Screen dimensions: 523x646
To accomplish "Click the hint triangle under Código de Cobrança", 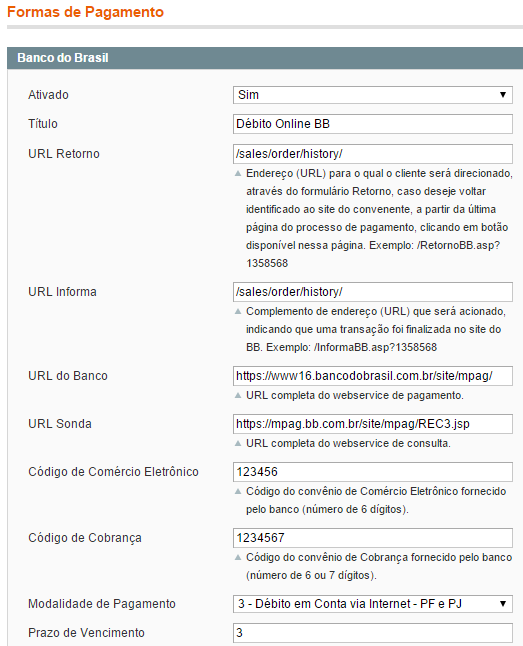I will (238, 557).
